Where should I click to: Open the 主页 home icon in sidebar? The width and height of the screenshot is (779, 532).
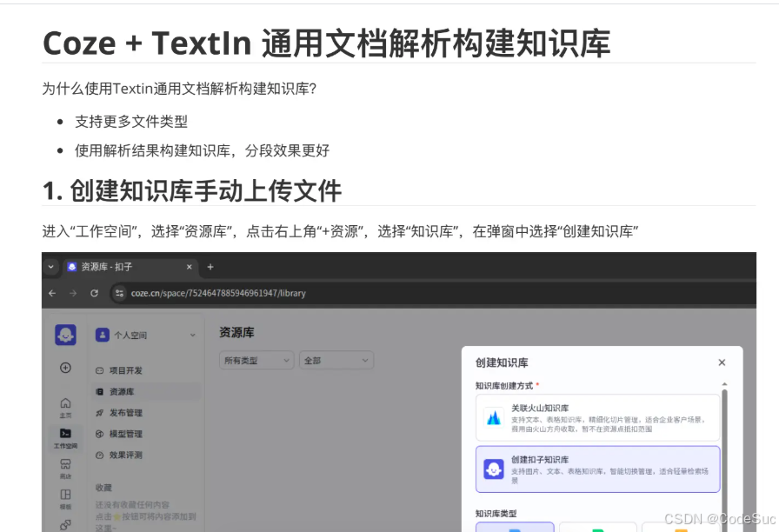click(x=65, y=408)
